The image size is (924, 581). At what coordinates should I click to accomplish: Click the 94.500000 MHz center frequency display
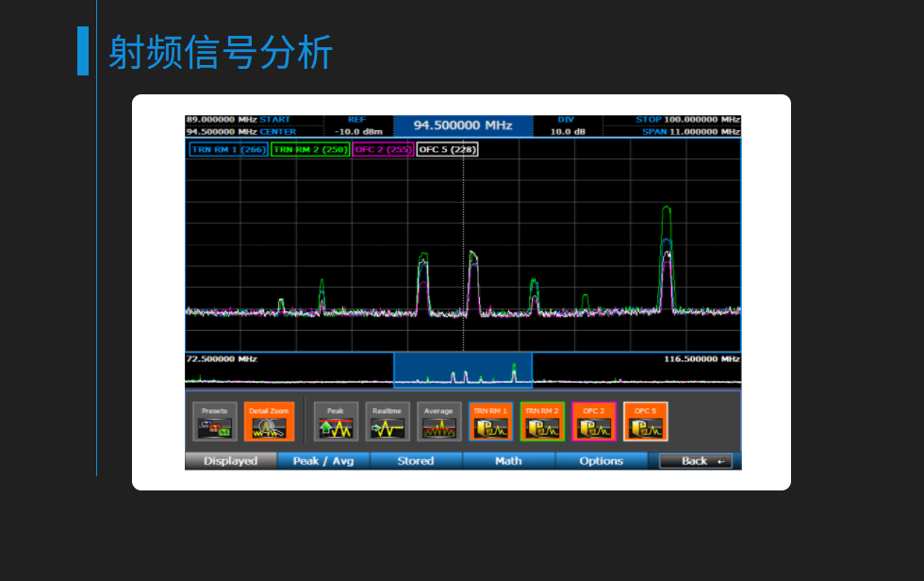click(462, 125)
